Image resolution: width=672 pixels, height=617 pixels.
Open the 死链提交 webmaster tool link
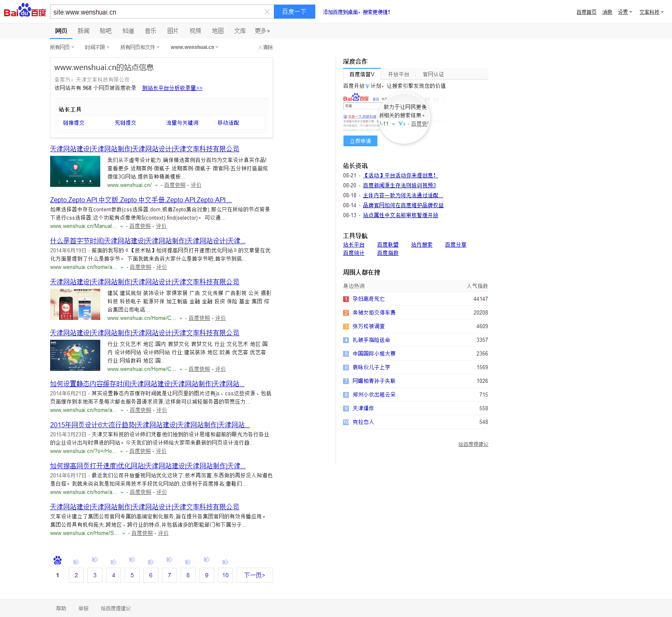point(126,123)
